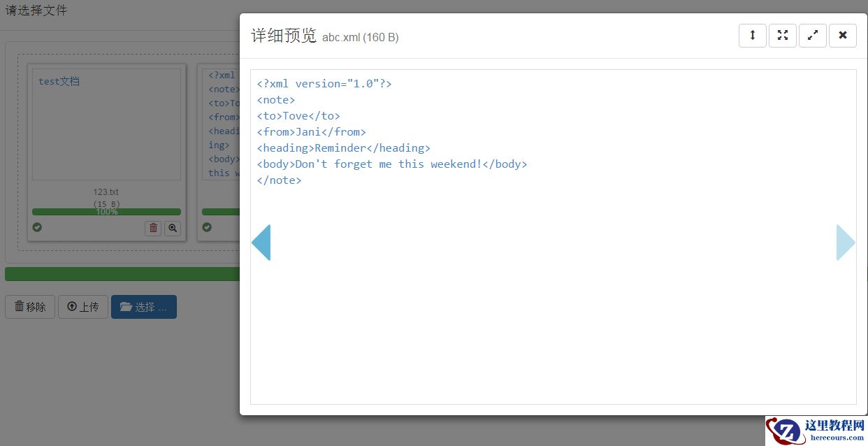Select the folder icon on the 选择 button
This screenshot has height=446, width=868.
click(126, 306)
